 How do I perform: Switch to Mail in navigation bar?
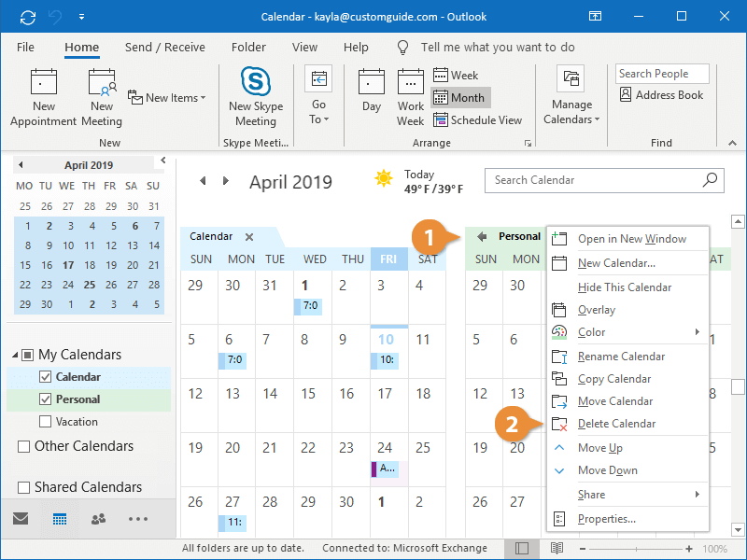coord(21,518)
